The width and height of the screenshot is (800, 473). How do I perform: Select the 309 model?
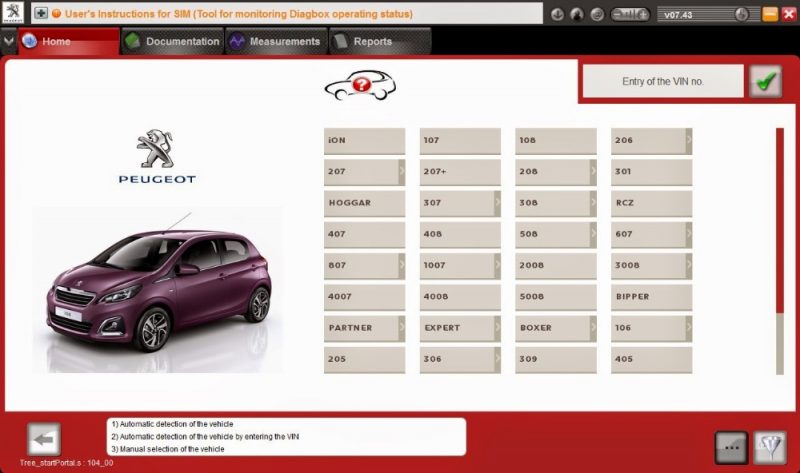click(x=556, y=359)
